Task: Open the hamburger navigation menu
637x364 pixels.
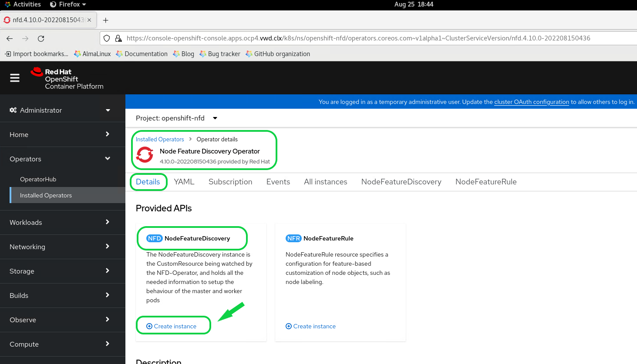Action: point(15,78)
